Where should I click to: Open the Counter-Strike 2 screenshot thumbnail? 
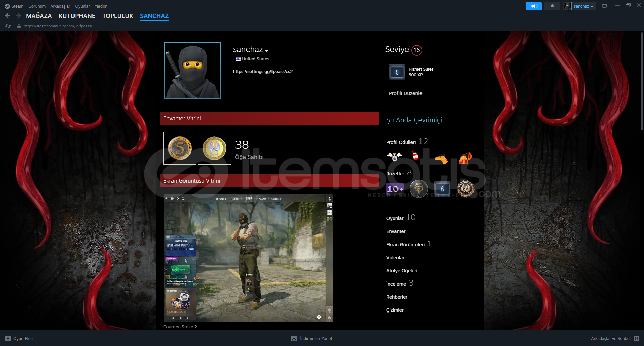tap(248, 258)
